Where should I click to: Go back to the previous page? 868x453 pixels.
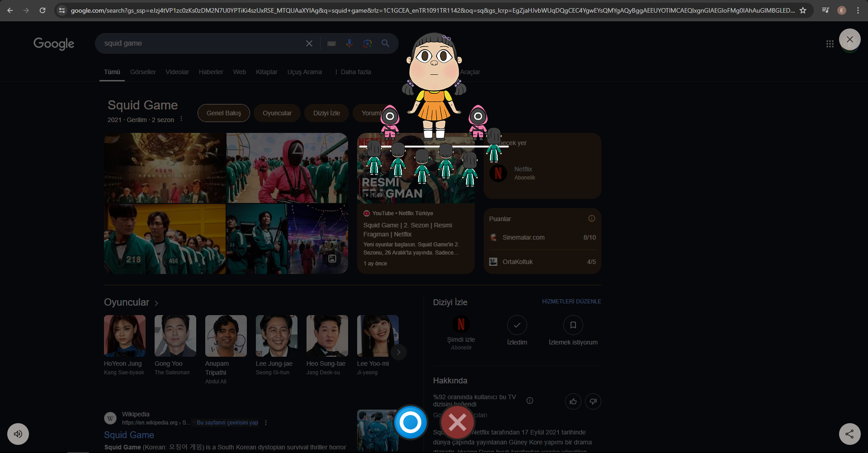10,10
